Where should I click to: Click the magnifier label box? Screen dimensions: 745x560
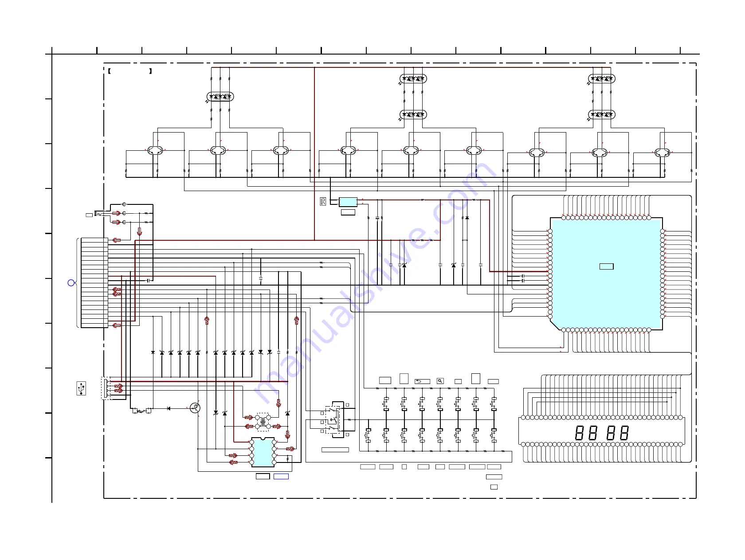(x=440, y=381)
